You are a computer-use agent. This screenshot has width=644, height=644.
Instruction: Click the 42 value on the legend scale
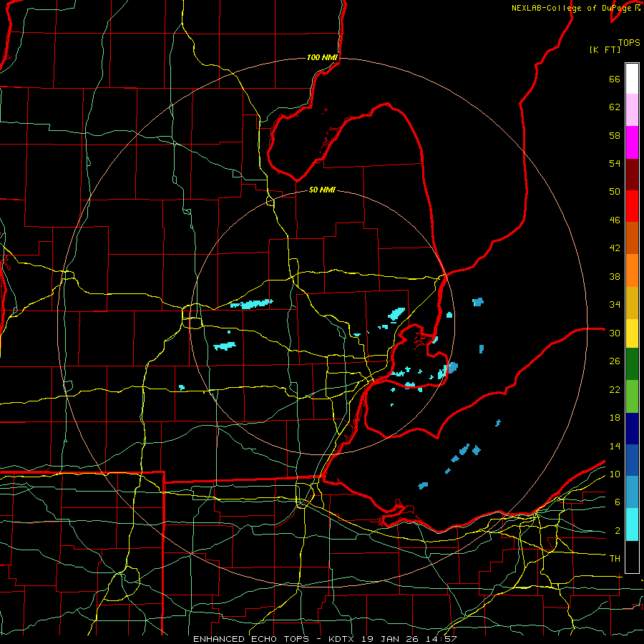(615, 248)
